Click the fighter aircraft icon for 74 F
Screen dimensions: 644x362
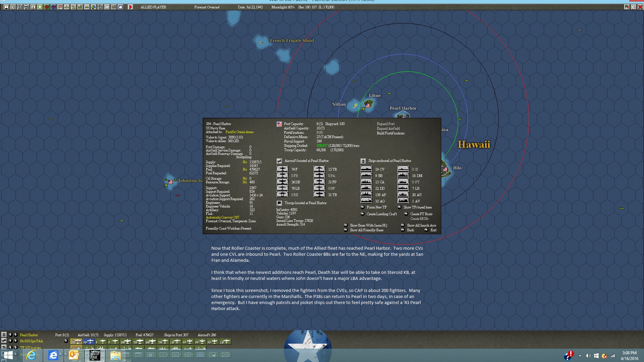click(282, 169)
